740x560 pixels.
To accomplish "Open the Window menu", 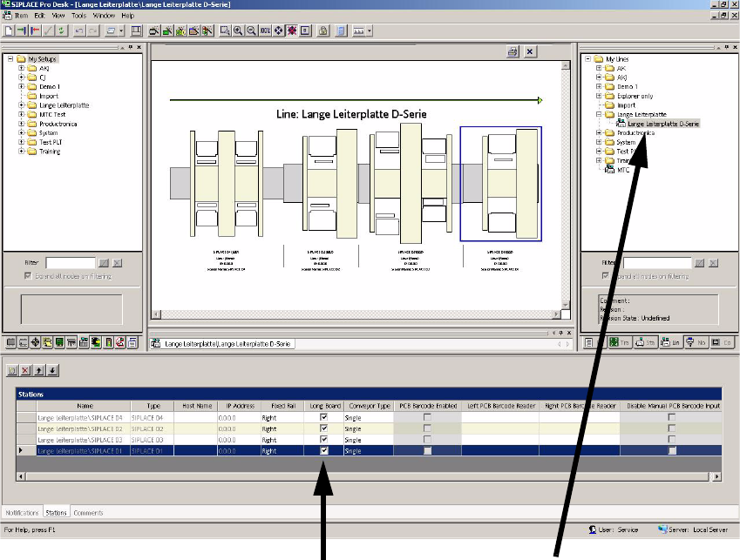I will 104,16.
